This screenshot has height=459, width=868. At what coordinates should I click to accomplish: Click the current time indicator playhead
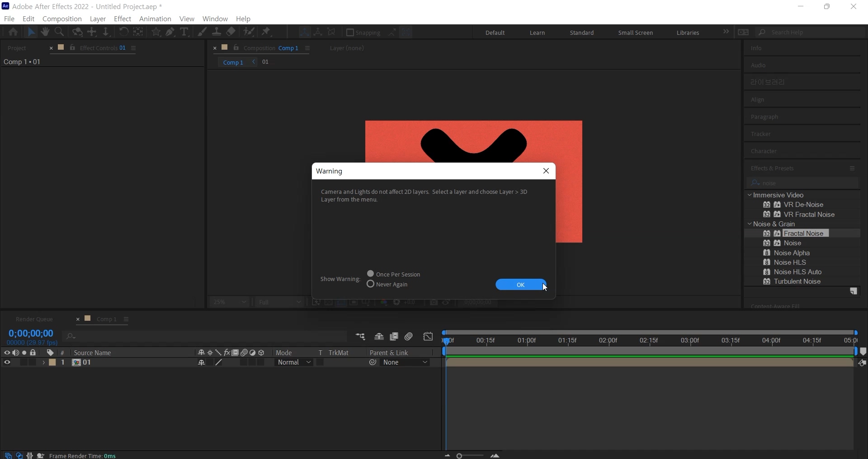click(447, 341)
